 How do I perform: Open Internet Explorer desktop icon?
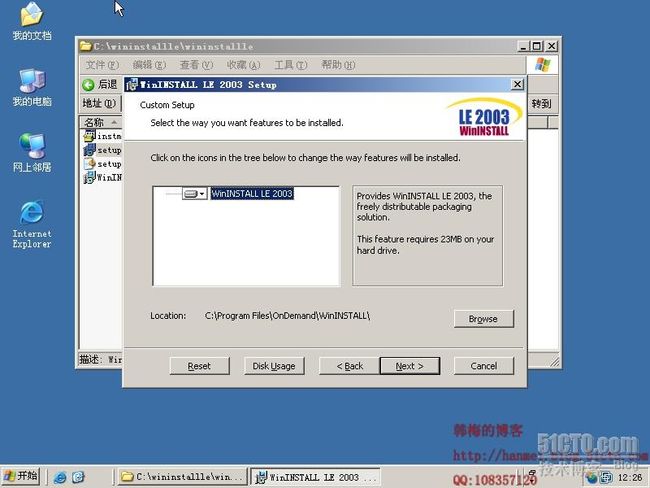pos(32,224)
